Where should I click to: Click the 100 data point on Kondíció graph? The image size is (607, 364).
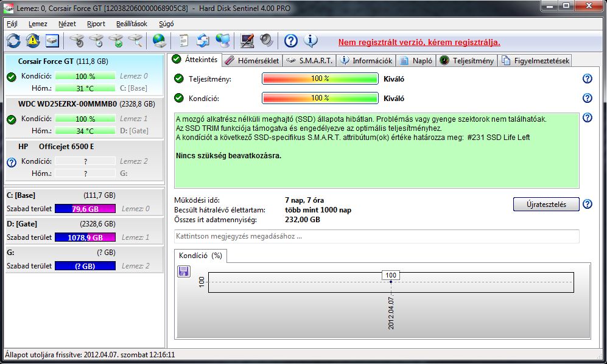click(391, 281)
